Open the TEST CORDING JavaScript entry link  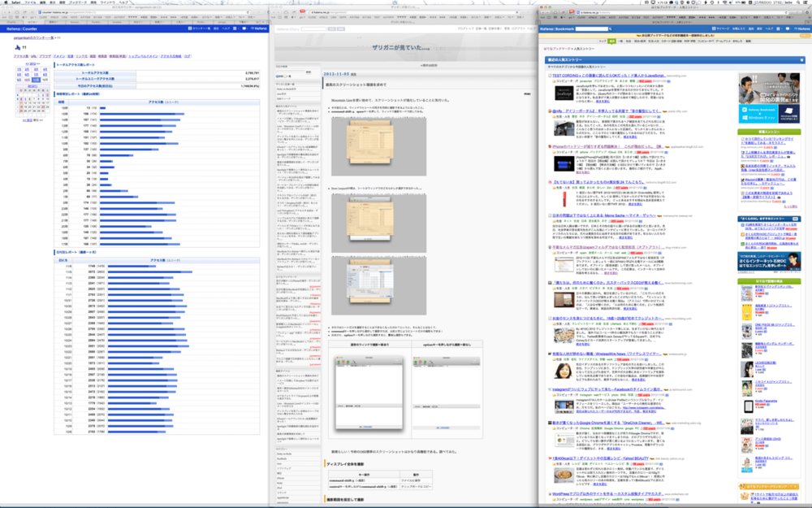click(609, 76)
